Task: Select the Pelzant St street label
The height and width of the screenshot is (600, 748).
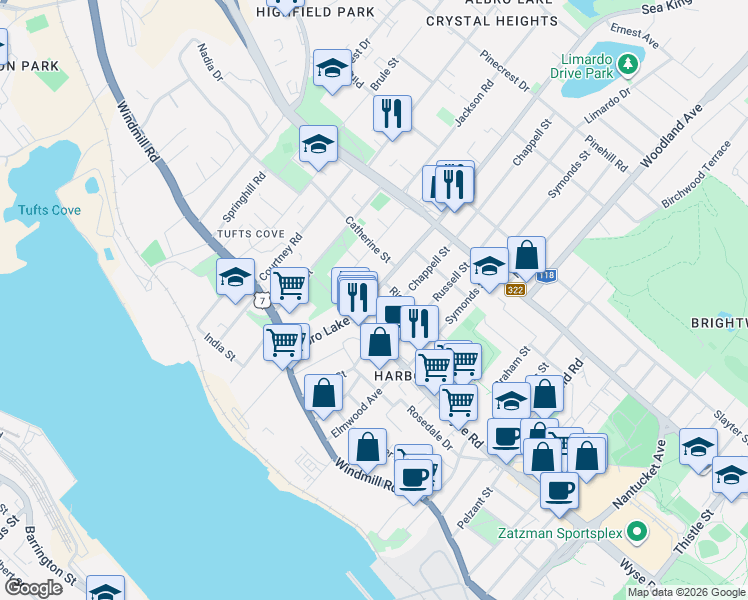Action: 474,508
